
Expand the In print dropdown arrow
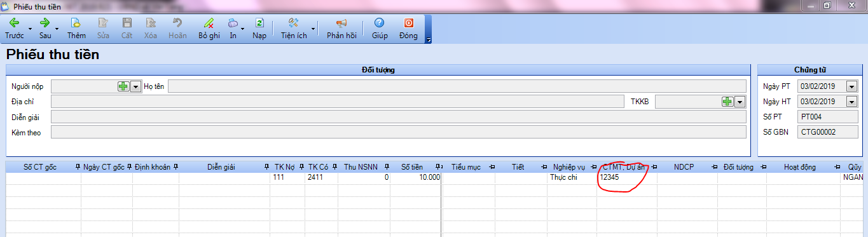[244, 29]
